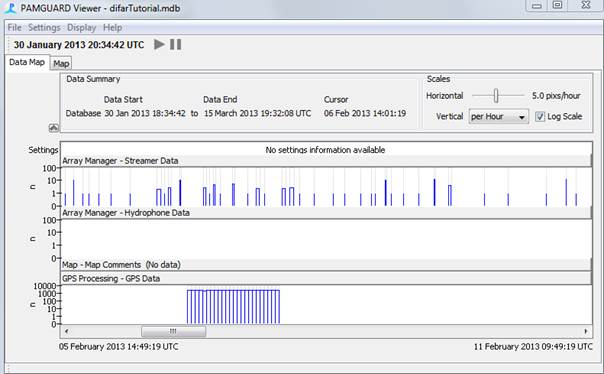Click the Map - Map Comments (No data) header
604x374 pixels.
tap(326, 265)
